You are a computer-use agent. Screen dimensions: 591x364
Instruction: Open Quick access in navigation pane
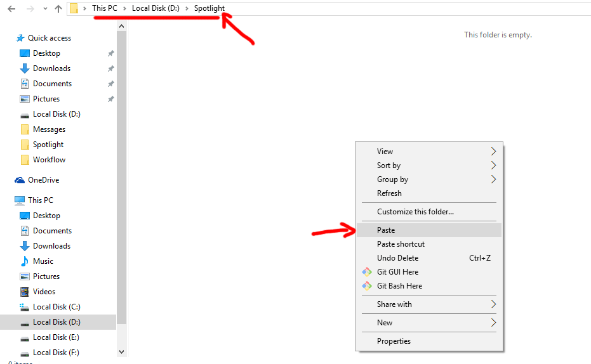point(50,38)
